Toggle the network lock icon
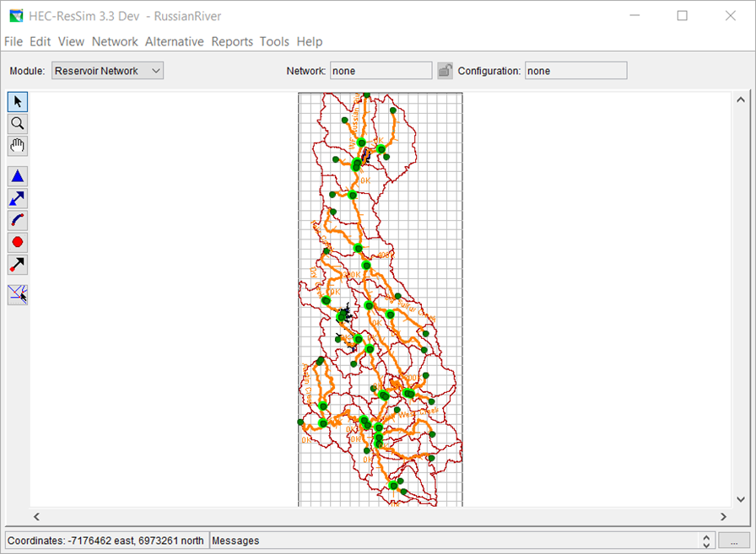The width and height of the screenshot is (756, 554). coord(445,71)
